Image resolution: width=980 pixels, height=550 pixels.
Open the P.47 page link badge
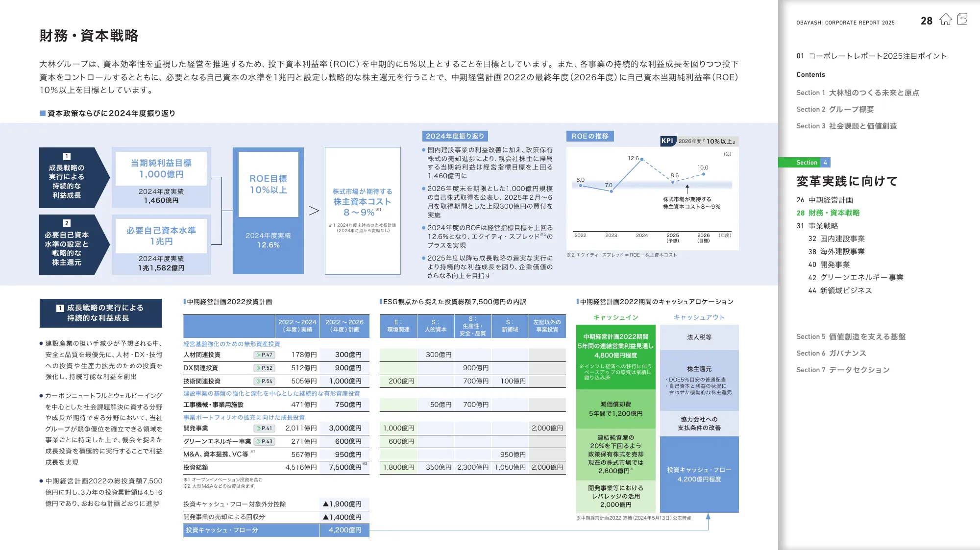pyautogui.click(x=265, y=355)
